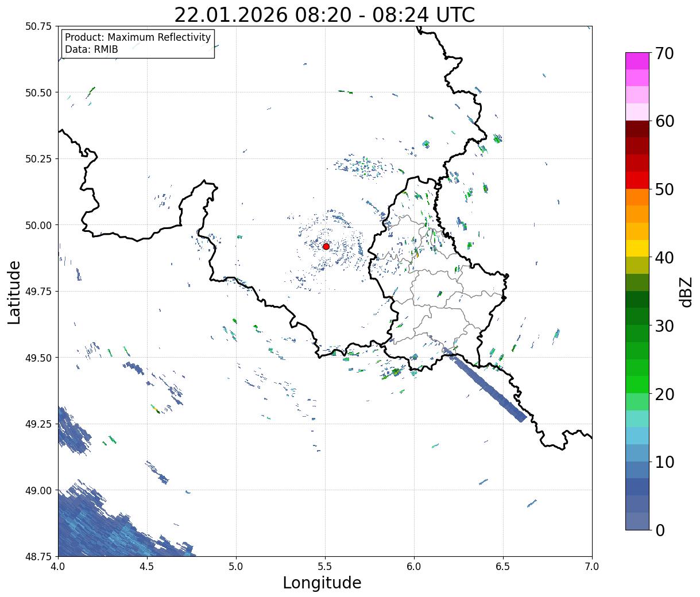This screenshot has height=597, width=700.
Task: Click the colorbar tick label 10
Action: pyautogui.click(x=664, y=462)
